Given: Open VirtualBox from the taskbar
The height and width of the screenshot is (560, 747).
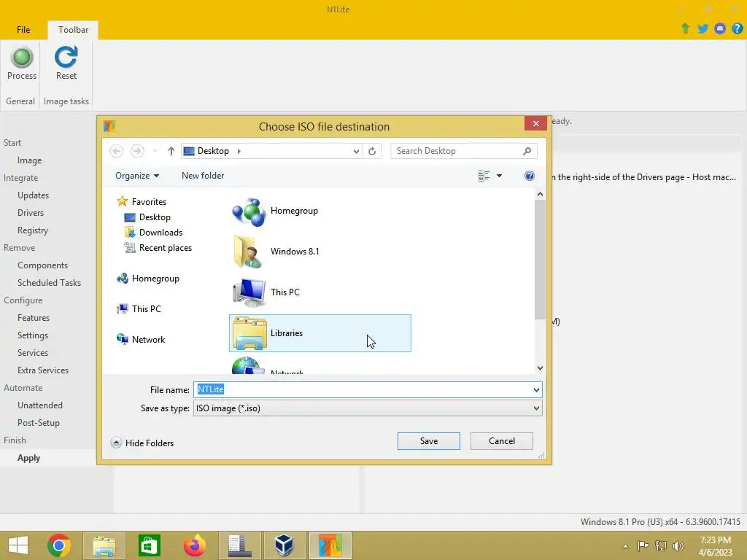Looking at the screenshot, I should pos(285,545).
